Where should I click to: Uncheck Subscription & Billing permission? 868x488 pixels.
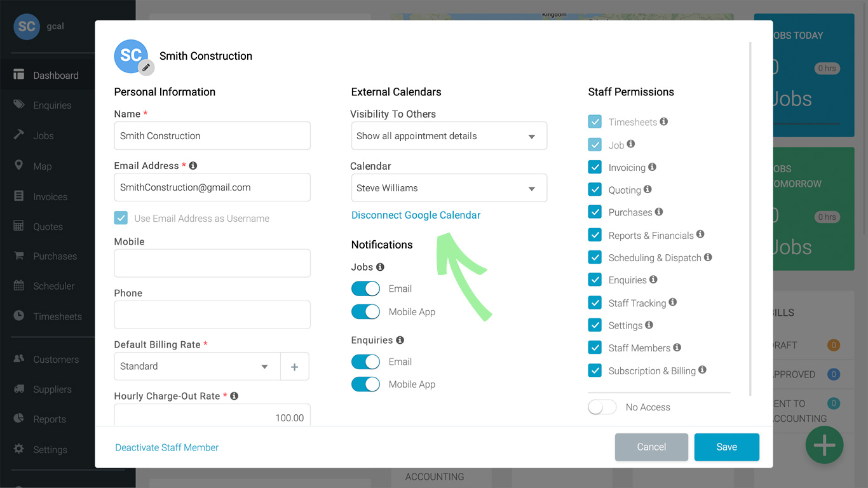595,370
